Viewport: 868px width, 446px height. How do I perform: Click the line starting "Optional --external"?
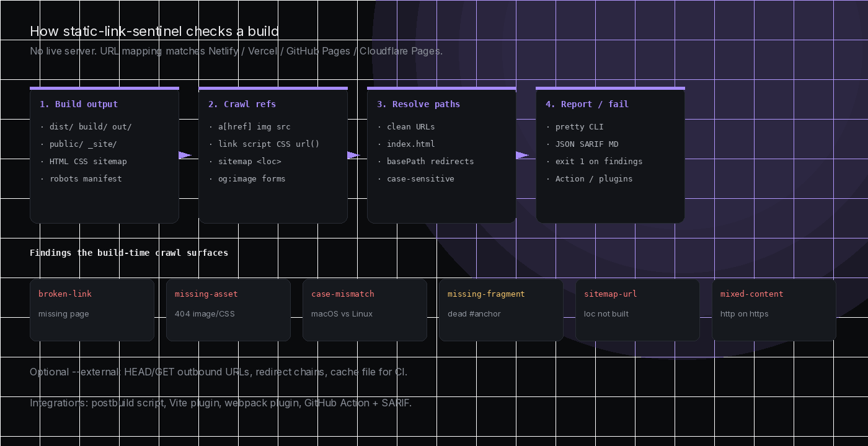pyautogui.click(x=219, y=372)
